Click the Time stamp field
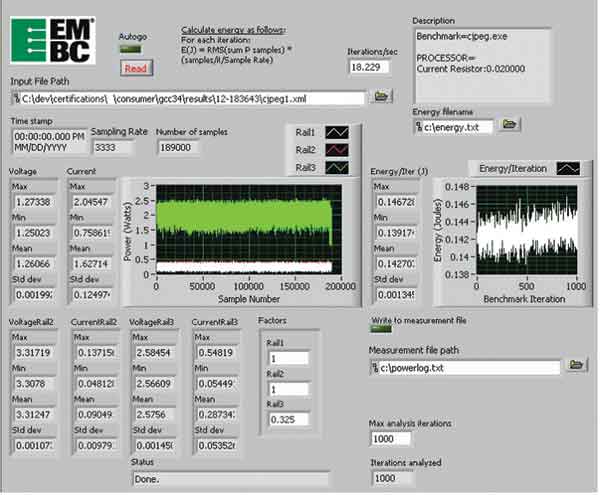This screenshot has width=600, height=495. tap(50, 142)
